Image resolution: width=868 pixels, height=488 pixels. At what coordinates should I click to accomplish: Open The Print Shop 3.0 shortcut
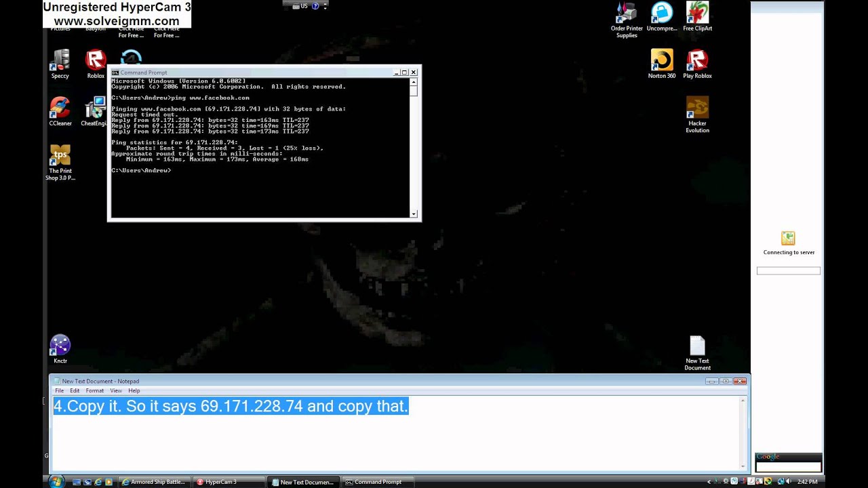click(60, 163)
